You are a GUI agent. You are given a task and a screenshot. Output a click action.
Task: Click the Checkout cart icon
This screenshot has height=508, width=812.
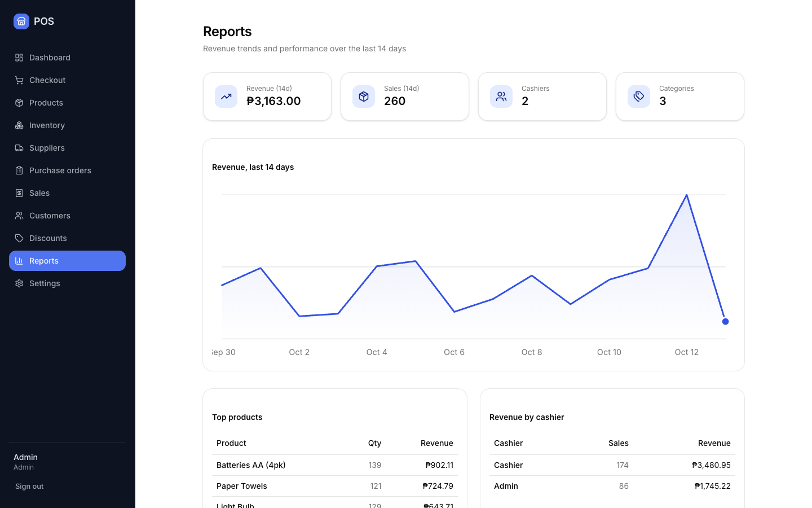(19, 80)
